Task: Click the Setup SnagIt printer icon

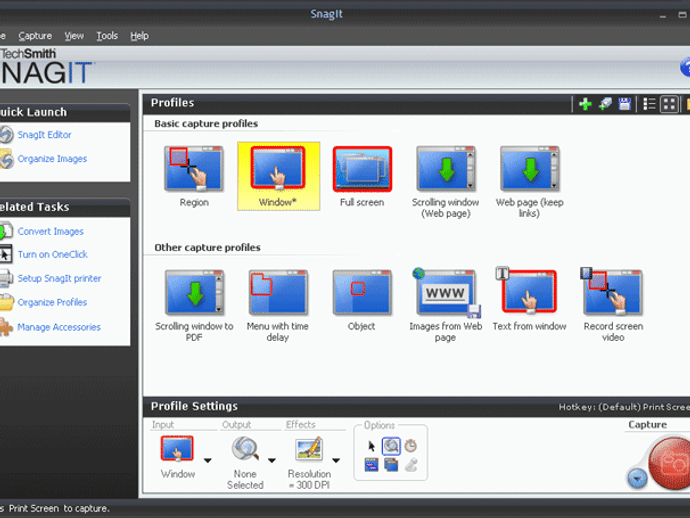Action: click(6, 278)
